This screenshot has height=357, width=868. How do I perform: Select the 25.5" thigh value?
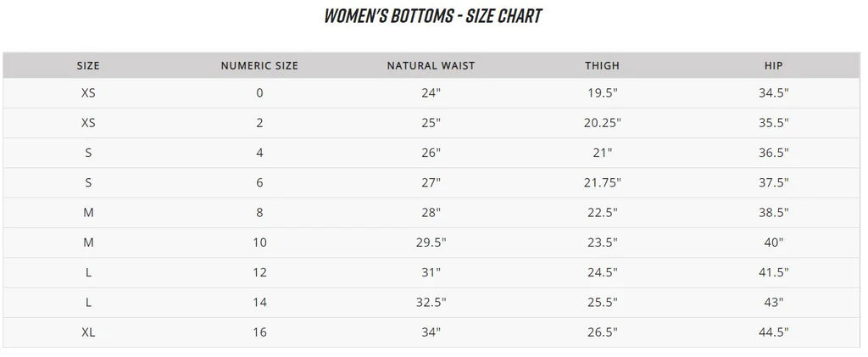click(x=603, y=303)
